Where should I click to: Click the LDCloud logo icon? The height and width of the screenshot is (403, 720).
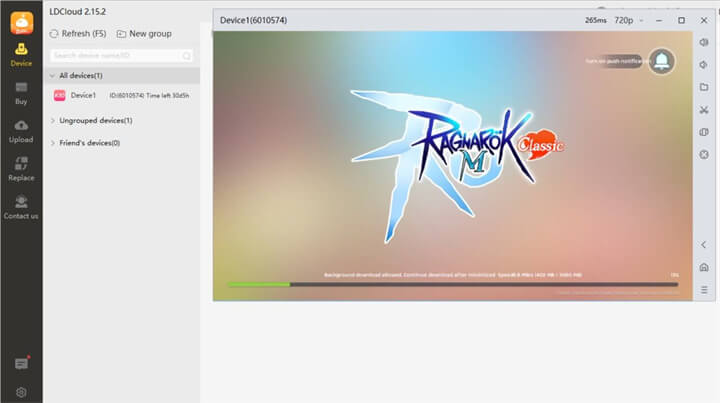[22, 23]
